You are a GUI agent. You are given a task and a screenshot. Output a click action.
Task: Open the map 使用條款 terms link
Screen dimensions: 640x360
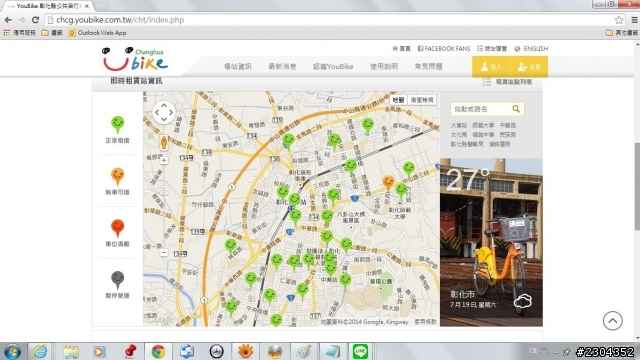click(x=425, y=322)
